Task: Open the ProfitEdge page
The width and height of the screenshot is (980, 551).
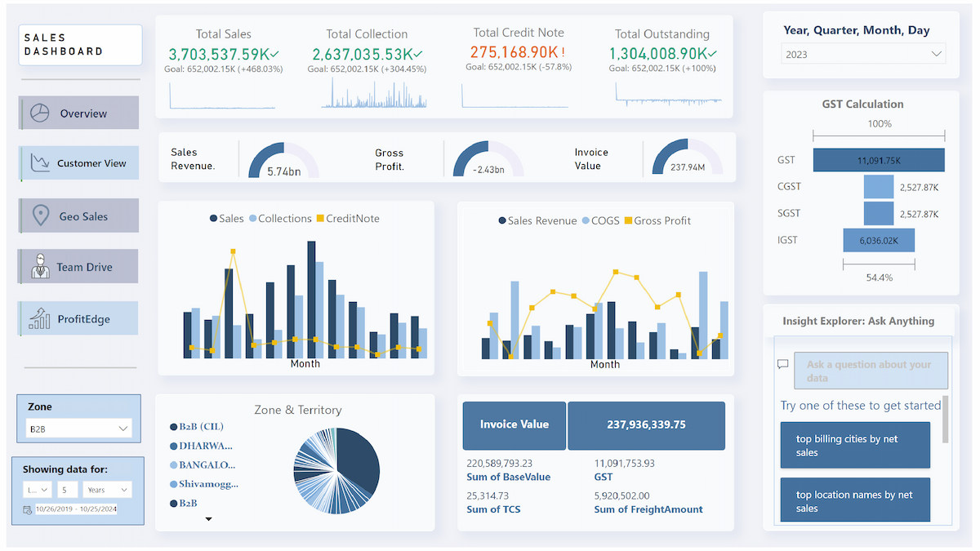Action: pyautogui.click(x=79, y=318)
